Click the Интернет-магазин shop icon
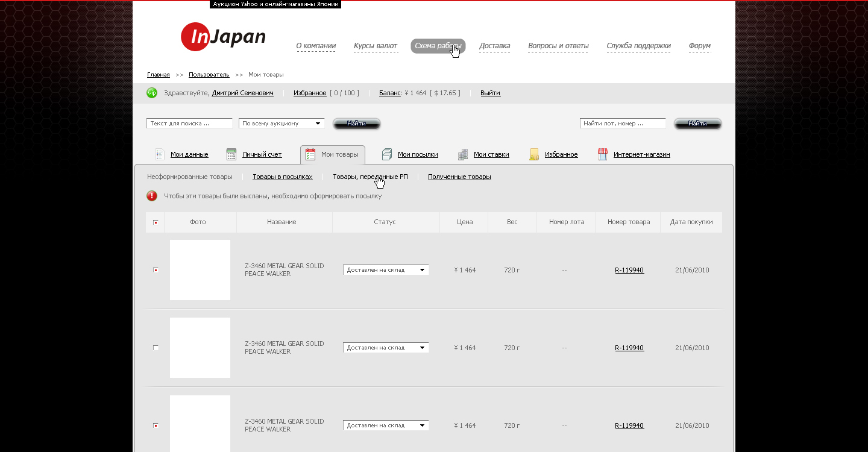The height and width of the screenshot is (452, 868). [x=603, y=154]
